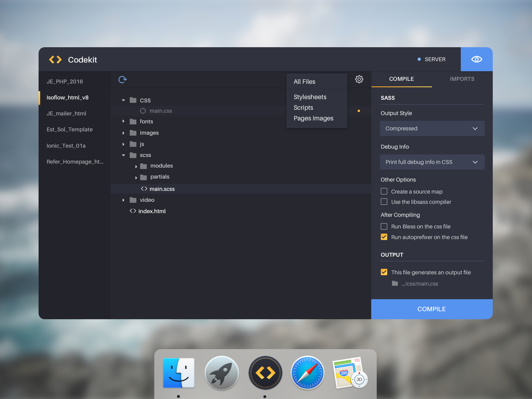Select JE_mailer_html project in sidebar
The height and width of the screenshot is (399, 532).
pyautogui.click(x=66, y=114)
